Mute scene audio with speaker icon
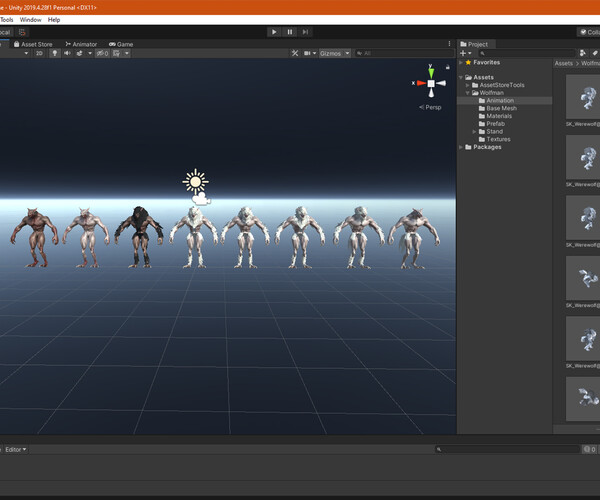Image resolution: width=600 pixels, height=500 pixels. [x=67, y=53]
